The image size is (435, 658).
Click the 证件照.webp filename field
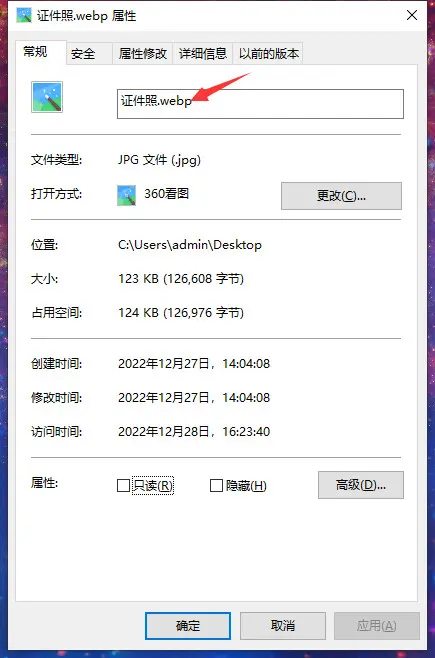(x=260, y=104)
